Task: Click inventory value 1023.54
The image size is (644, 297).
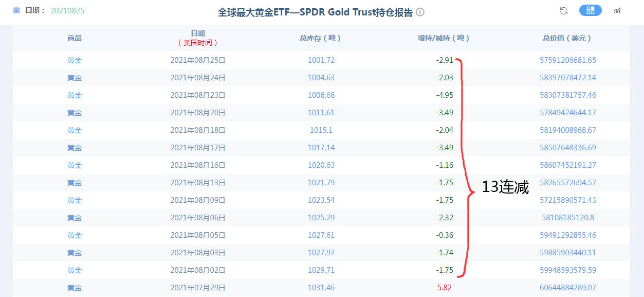Action: [321, 200]
